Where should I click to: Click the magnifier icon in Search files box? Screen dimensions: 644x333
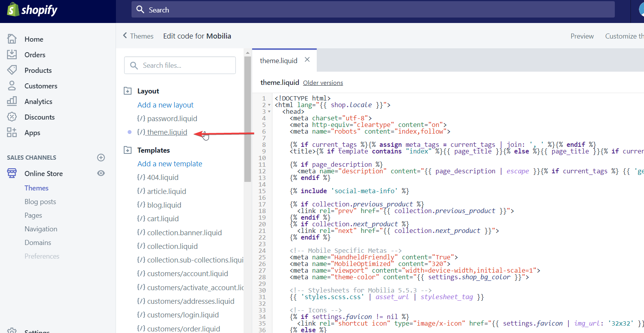pos(134,65)
